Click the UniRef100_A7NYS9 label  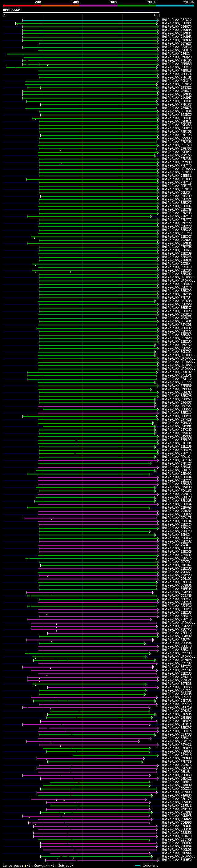[177, 761]
